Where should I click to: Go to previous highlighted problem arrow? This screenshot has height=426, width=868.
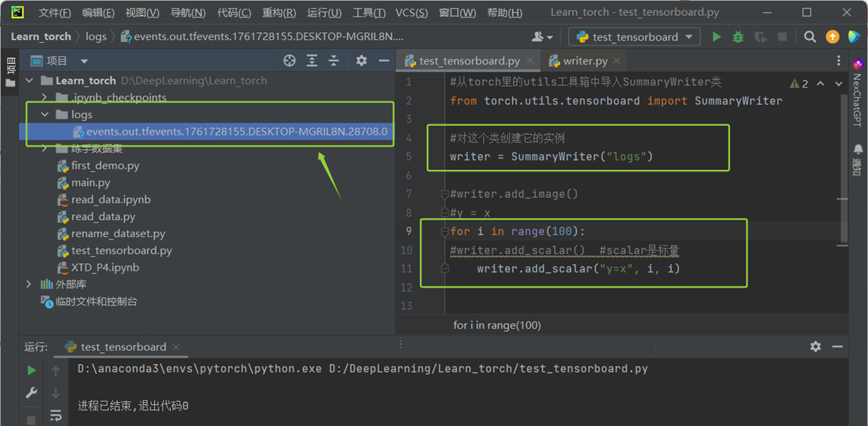[x=821, y=84]
